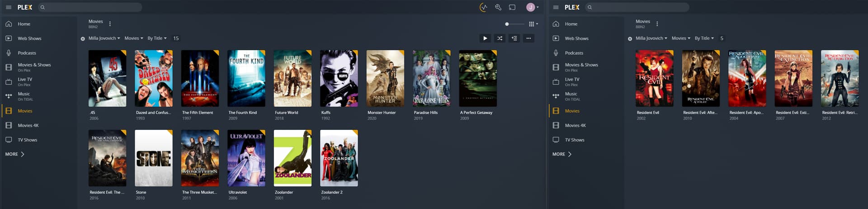868x209 pixels.
Task: Select Movies & Shows in 5-movie window sidebar
Action: 585,67
